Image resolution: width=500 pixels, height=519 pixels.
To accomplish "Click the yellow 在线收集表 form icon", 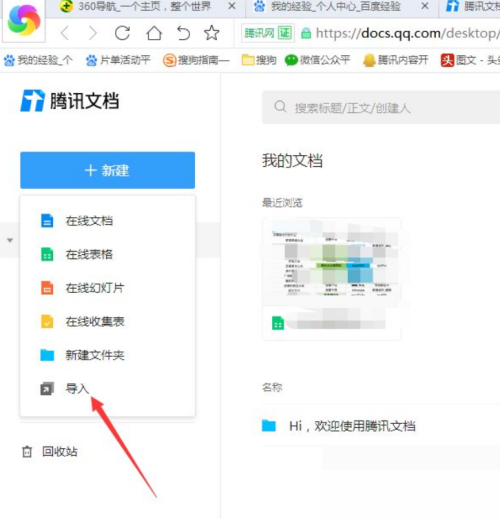I will [47, 321].
